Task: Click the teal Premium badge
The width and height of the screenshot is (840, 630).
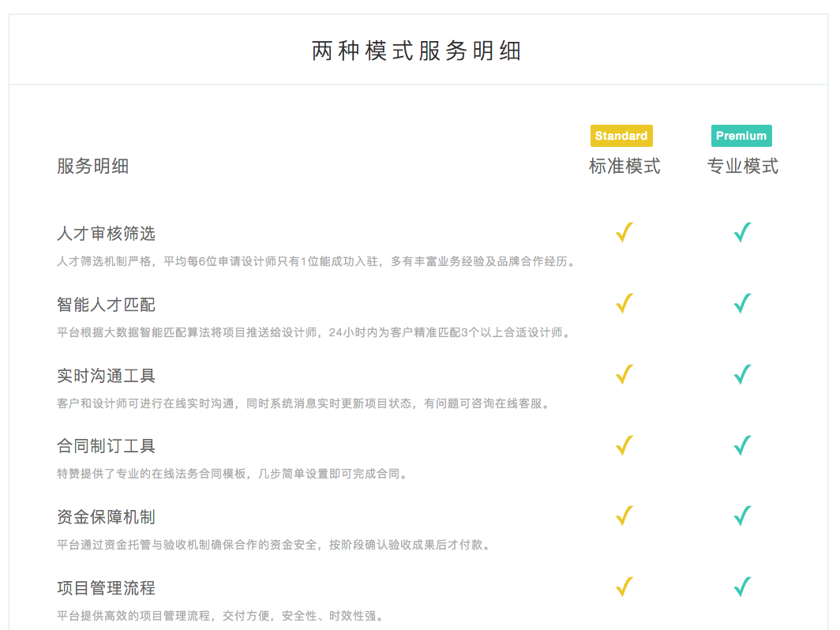Action: pos(741,136)
